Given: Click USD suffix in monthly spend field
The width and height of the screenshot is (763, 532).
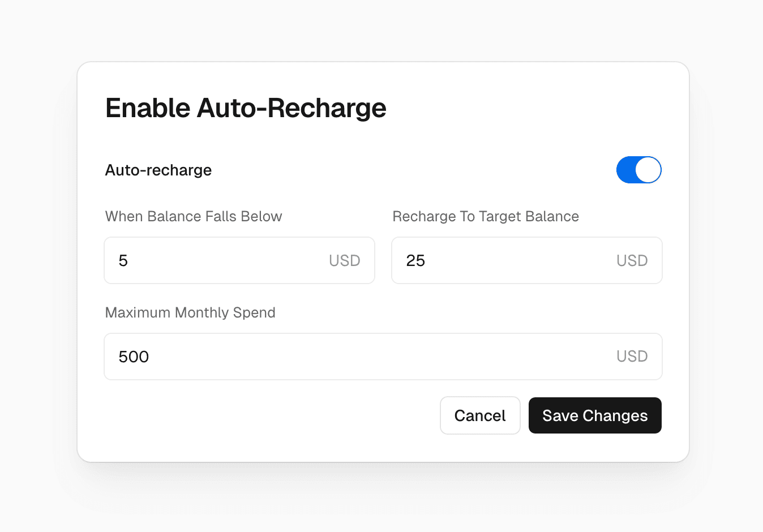Looking at the screenshot, I should point(632,357).
